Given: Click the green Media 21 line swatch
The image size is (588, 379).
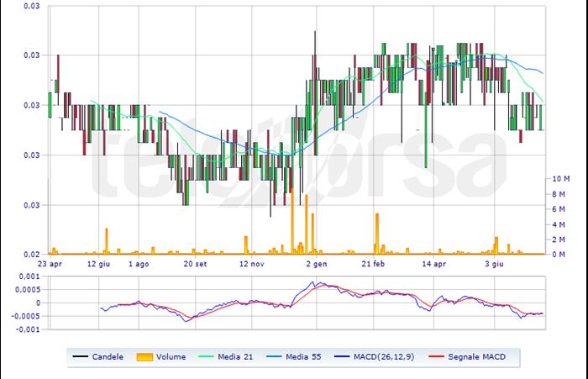Looking at the screenshot, I should (x=206, y=357).
